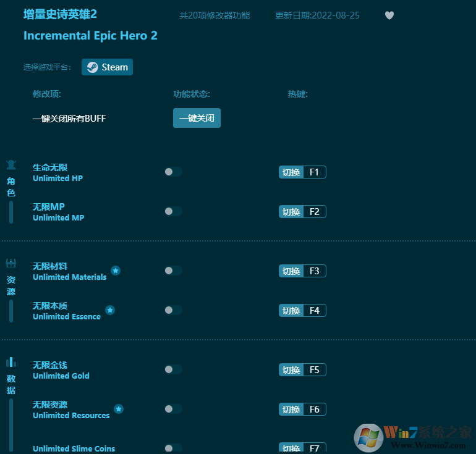Click the 无限金钱 label
The height and width of the screenshot is (454, 476).
tap(50, 365)
